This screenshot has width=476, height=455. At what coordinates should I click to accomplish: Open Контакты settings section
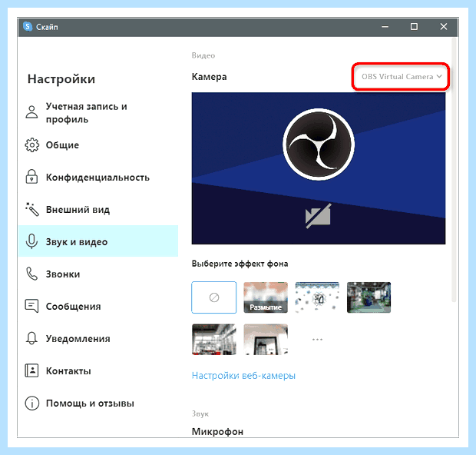point(98,370)
